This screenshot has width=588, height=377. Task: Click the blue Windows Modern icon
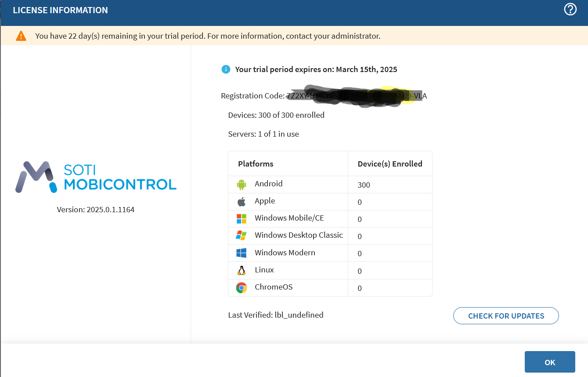[241, 253]
